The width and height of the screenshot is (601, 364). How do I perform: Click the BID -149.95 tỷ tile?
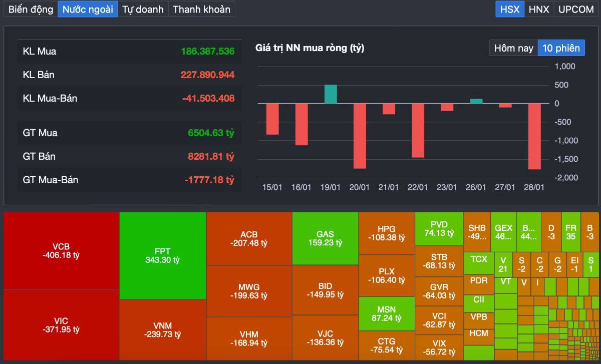[325, 290]
